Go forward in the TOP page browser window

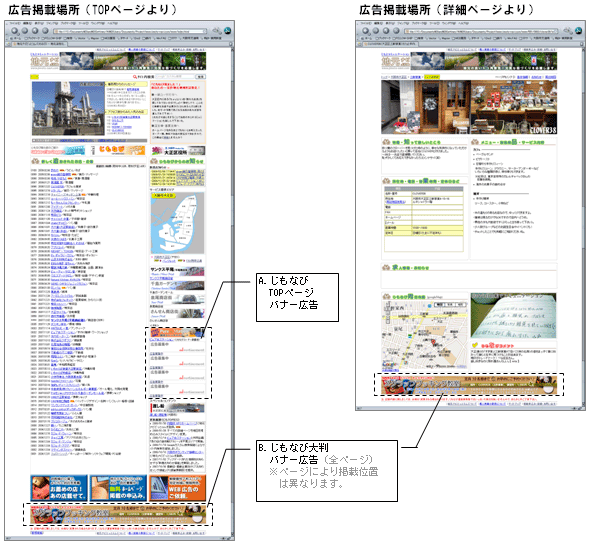25,31
